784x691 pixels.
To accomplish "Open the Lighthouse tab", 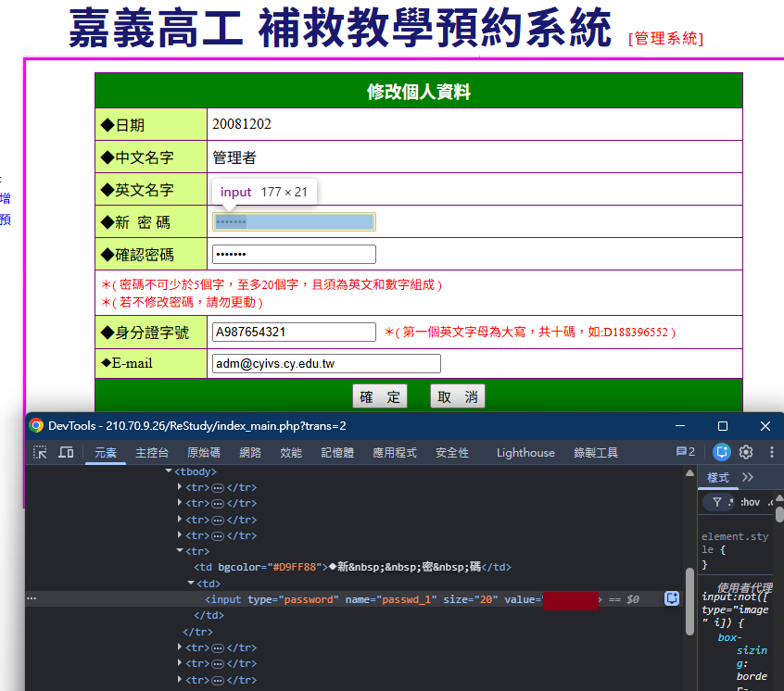I will tap(525, 453).
